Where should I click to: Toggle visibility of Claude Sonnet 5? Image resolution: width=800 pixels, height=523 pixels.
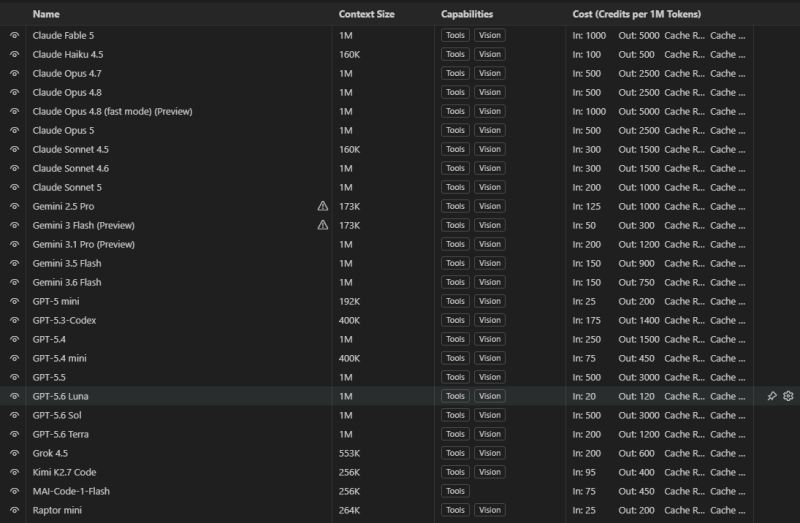click(x=14, y=187)
